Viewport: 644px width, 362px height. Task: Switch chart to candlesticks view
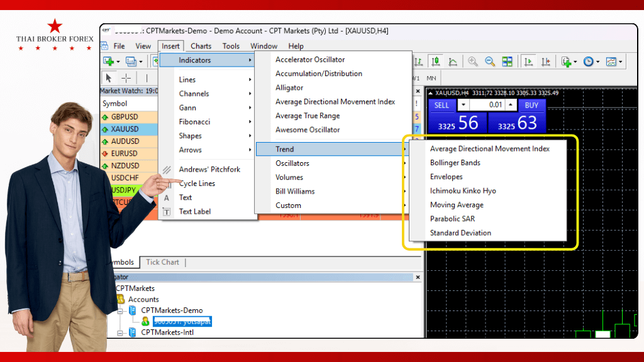(436, 62)
